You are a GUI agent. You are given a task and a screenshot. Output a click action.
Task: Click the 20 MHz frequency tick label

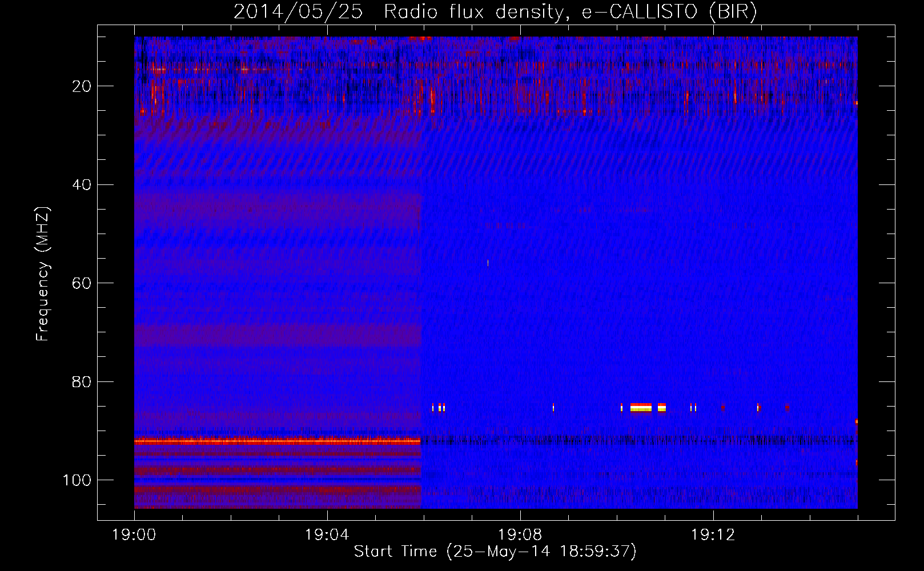click(82, 86)
